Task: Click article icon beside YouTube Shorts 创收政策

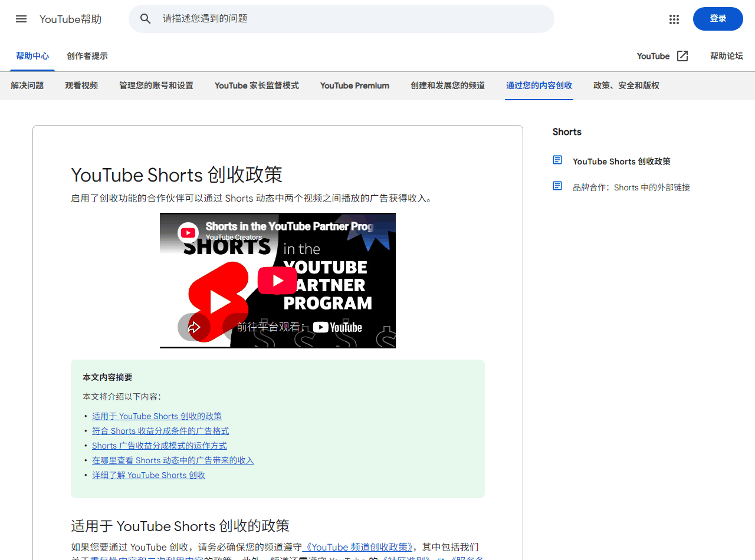Action: pyautogui.click(x=557, y=160)
